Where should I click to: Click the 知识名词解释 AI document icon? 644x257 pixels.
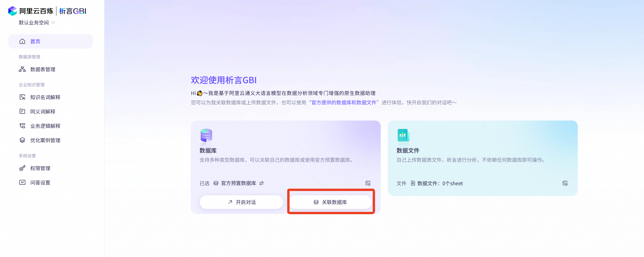pos(22,97)
